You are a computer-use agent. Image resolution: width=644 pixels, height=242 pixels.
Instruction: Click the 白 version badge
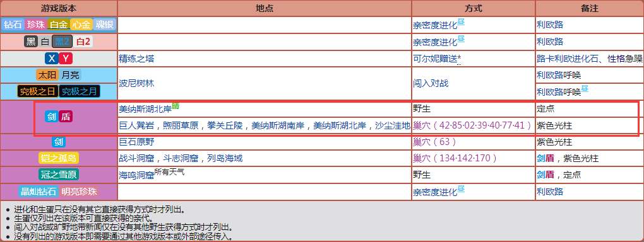tap(45, 42)
